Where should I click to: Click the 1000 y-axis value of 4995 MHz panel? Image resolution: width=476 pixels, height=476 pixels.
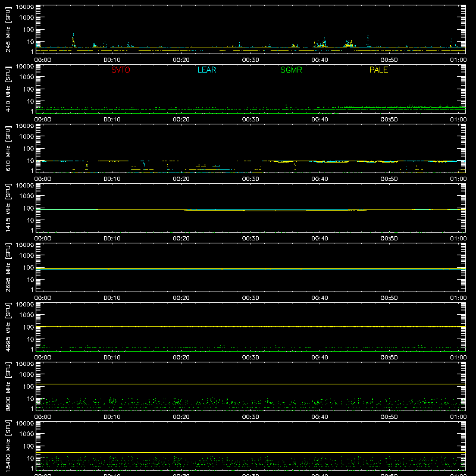[x=27, y=315]
